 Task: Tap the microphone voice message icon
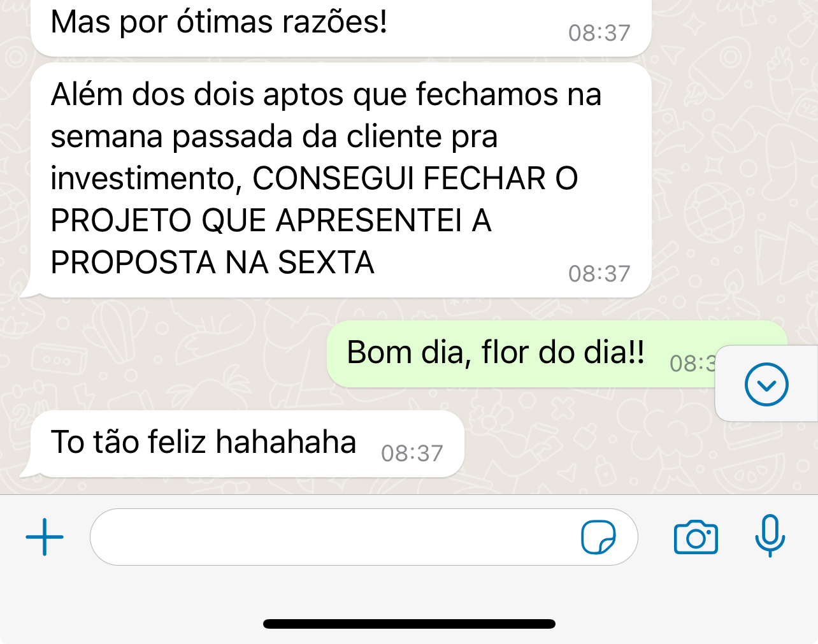pos(770,536)
